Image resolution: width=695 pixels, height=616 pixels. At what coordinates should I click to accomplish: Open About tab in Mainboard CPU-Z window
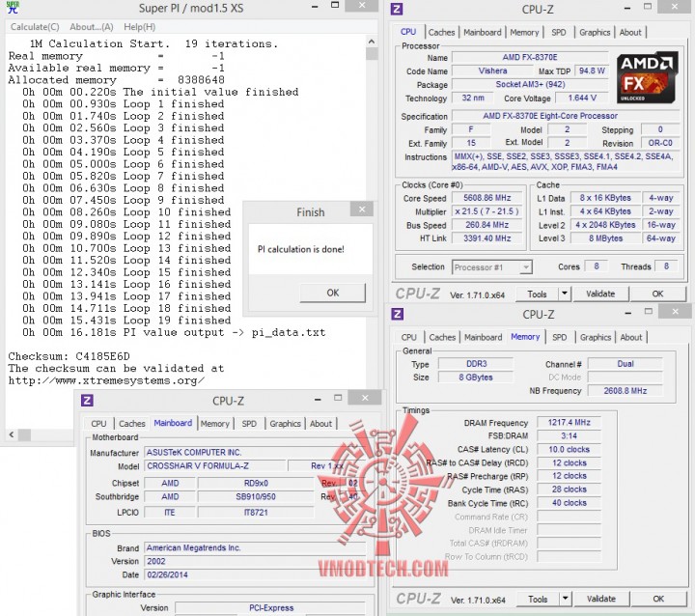point(320,424)
